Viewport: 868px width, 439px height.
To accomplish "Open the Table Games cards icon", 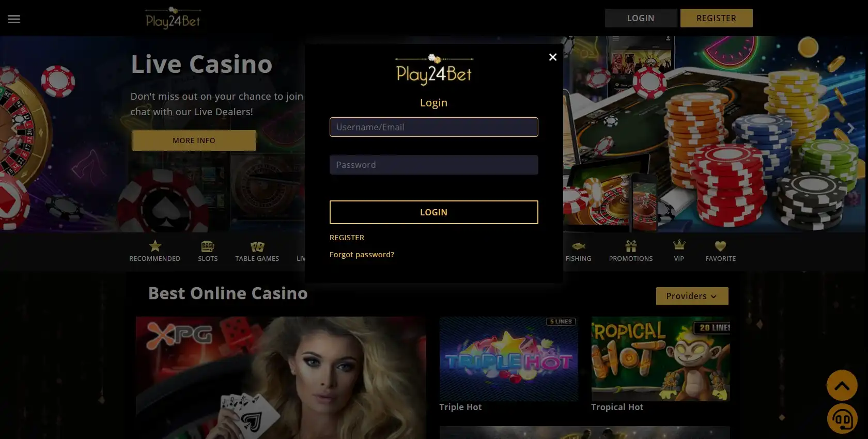I will tap(257, 246).
